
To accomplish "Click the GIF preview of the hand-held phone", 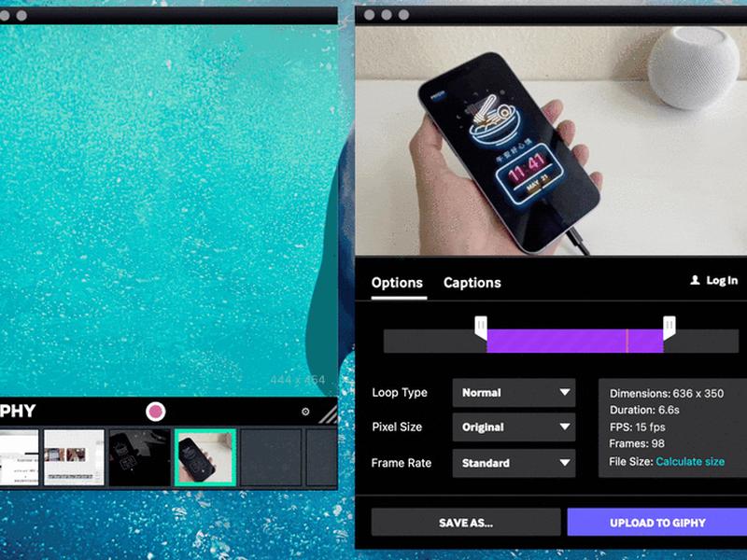I will tap(551, 141).
